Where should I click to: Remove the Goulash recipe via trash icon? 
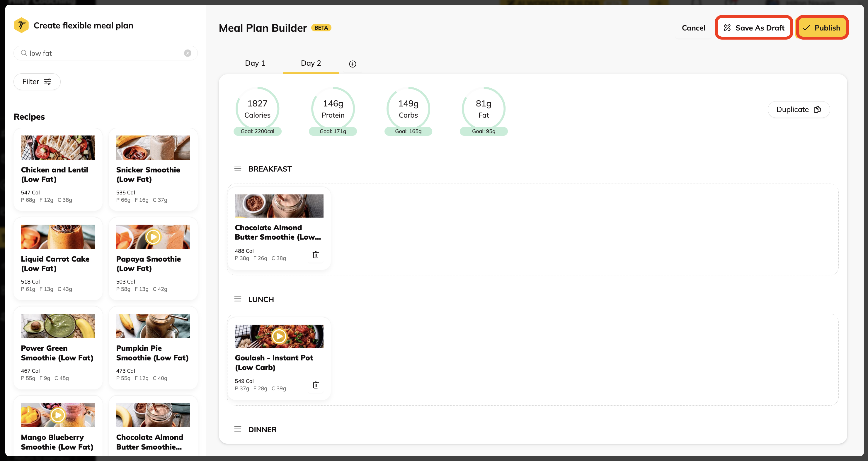[315, 385]
